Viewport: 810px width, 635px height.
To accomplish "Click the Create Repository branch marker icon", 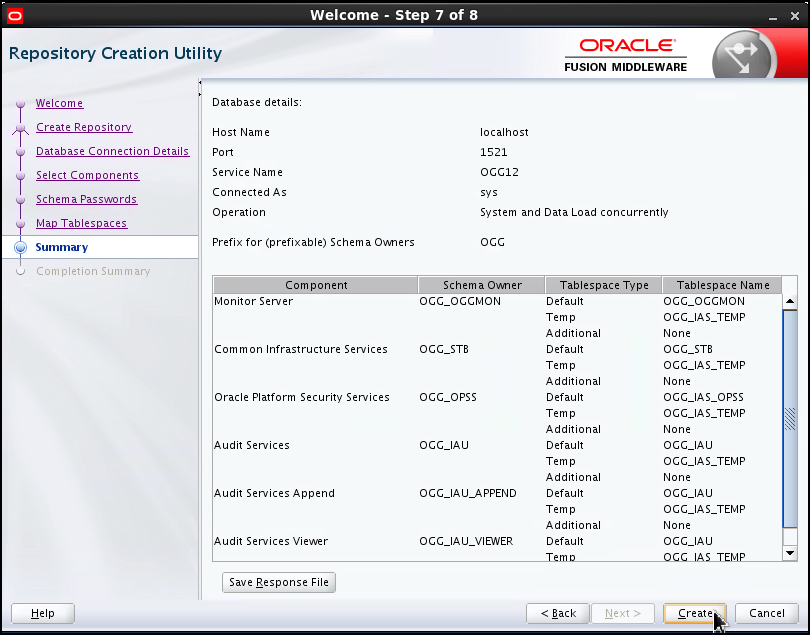I will point(22,127).
